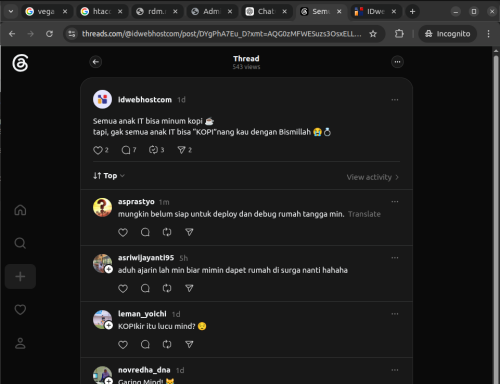The height and width of the screenshot is (384, 500).
Task: Open Profile icon in the sidebar
Action: click(x=20, y=343)
